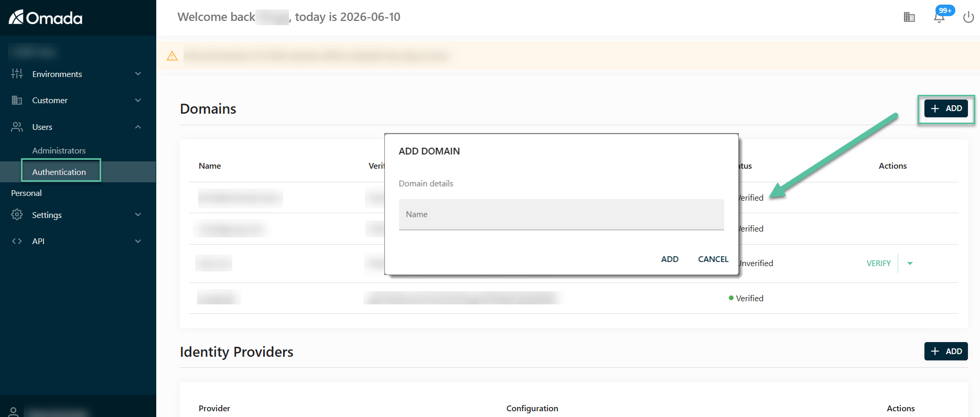Viewport: 980px width, 417px height.
Task: Click the Actions header in Identity Providers
Action: click(x=900, y=408)
